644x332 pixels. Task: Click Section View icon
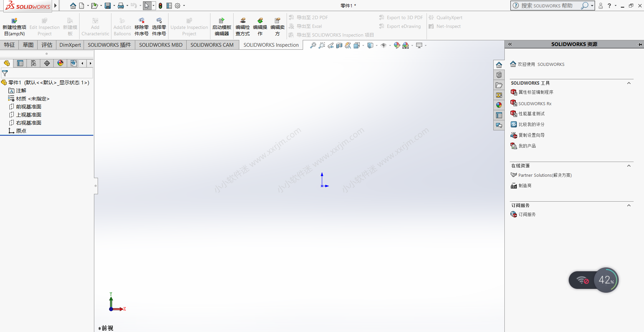pyautogui.click(x=339, y=45)
